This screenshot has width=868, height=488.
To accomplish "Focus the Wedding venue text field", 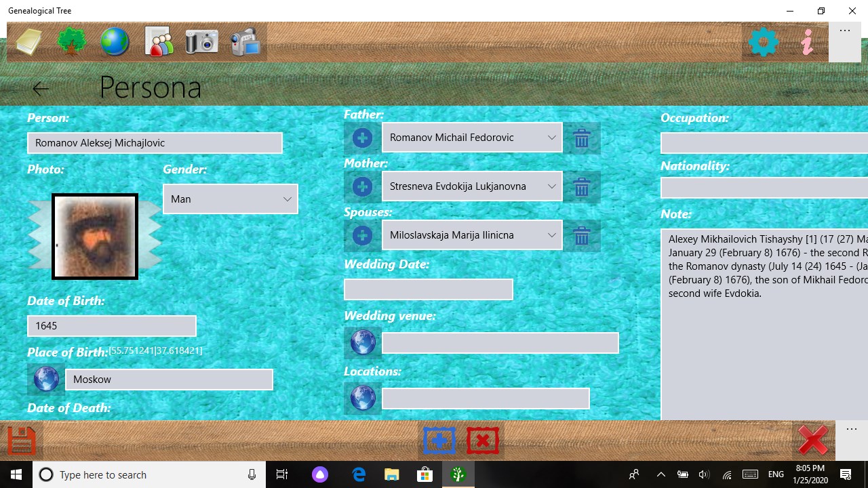I will tap(500, 343).
